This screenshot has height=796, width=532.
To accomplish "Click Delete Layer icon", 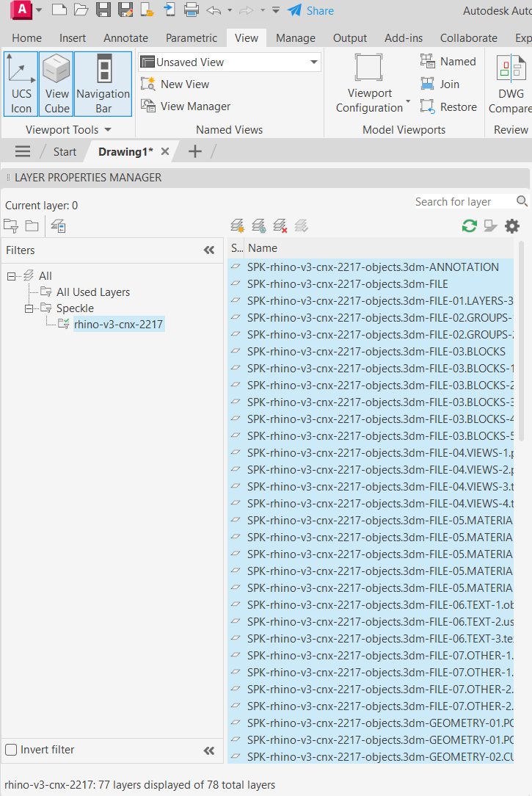I will (x=280, y=226).
